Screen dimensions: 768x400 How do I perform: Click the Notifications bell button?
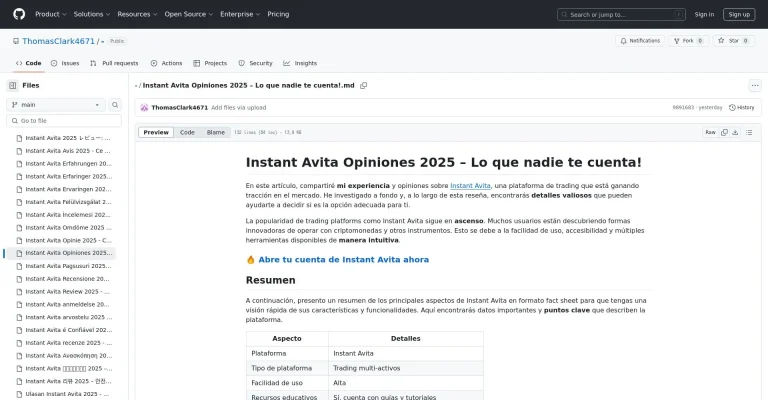[x=640, y=41]
